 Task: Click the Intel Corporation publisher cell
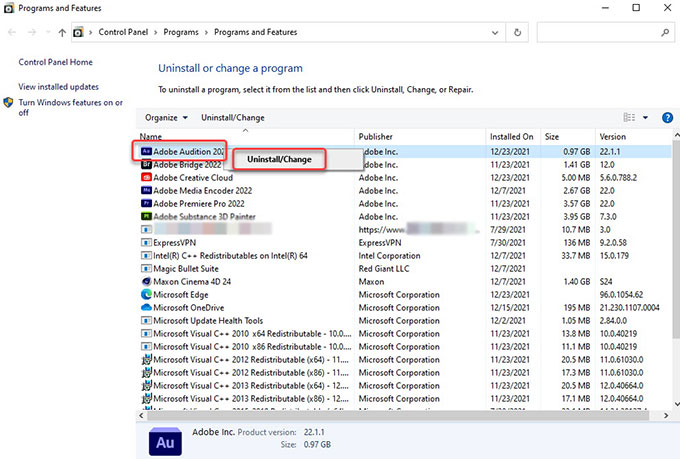click(x=389, y=256)
